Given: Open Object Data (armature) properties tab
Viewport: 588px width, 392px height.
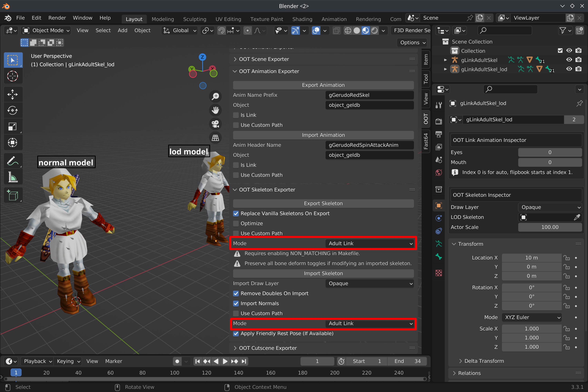Looking at the screenshot, I should pyautogui.click(x=439, y=244).
